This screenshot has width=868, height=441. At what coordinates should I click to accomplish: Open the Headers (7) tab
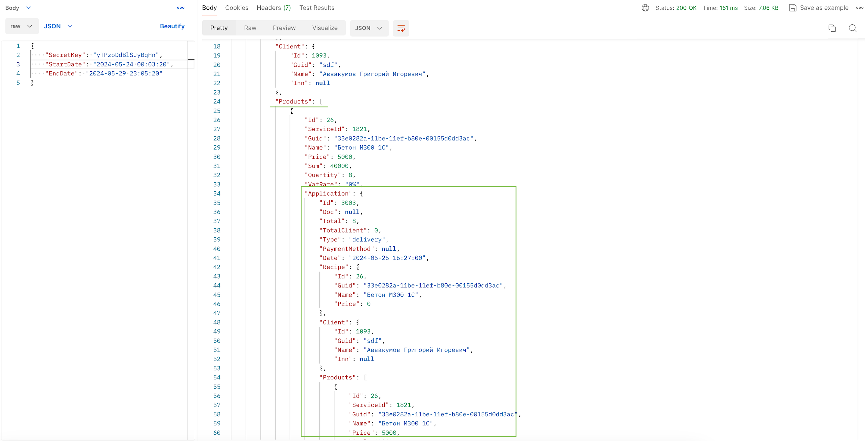273,8
